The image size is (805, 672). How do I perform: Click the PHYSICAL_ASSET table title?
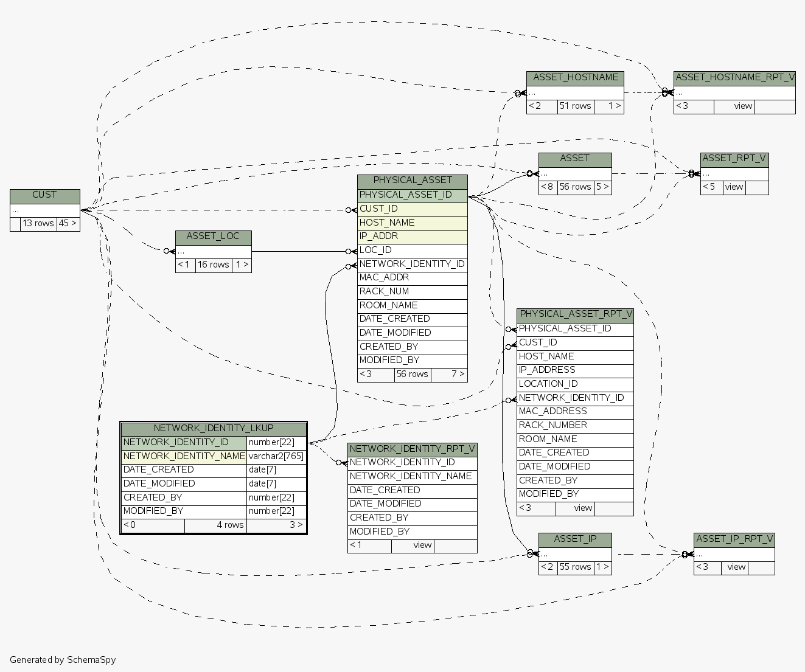(x=412, y=181)
